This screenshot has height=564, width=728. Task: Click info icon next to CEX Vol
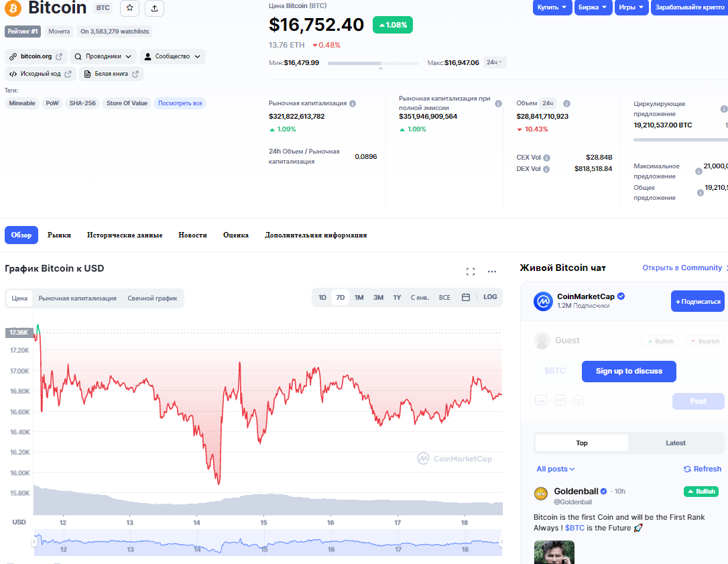click(x=546, y=158)
